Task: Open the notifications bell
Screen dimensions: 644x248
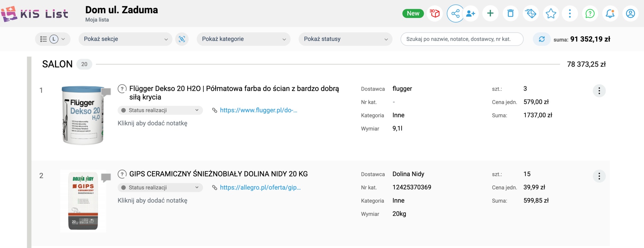Action: pos(610,14)
